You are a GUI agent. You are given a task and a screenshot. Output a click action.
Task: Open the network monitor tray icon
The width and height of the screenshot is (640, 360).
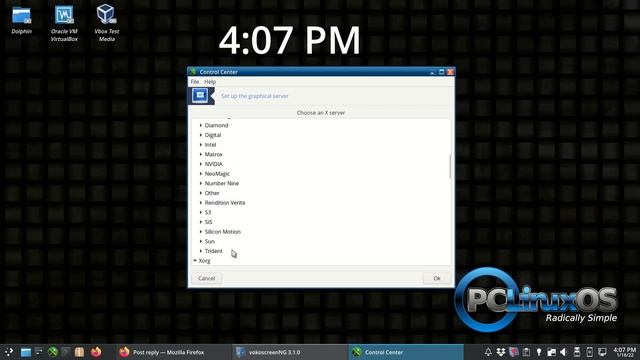tap(602, 352)
